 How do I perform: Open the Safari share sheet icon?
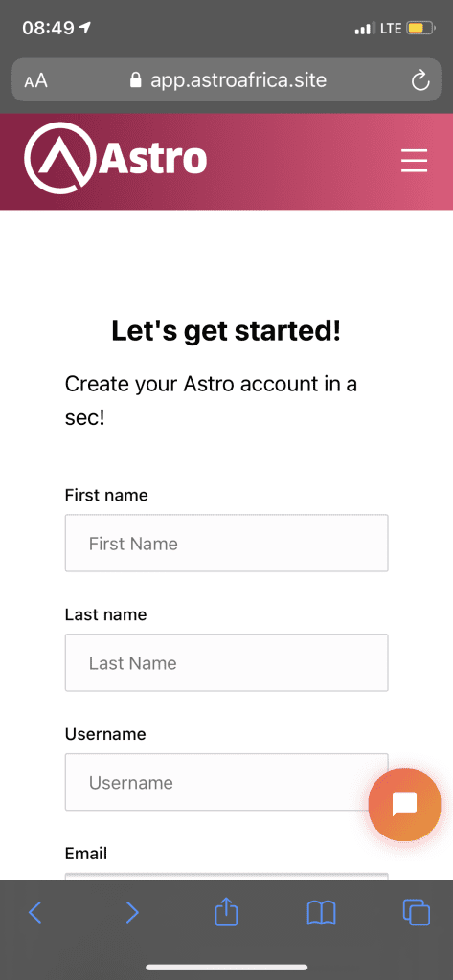pyautogui.click(x=226, y=911)
